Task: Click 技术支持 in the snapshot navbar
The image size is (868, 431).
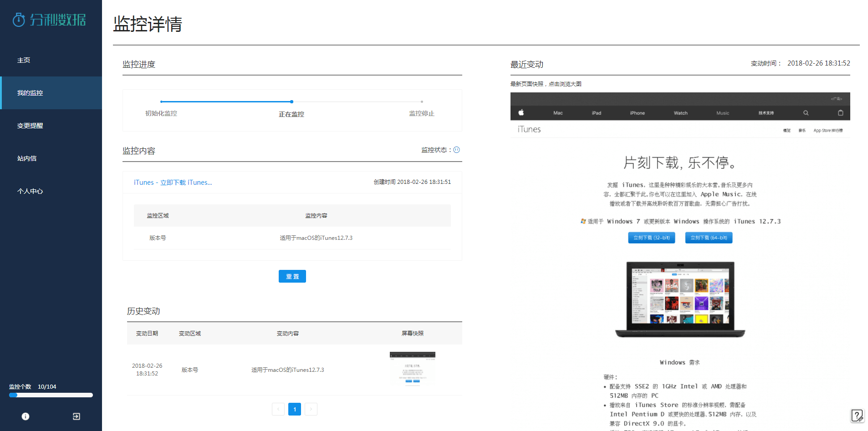Action: tap(766, 113)
